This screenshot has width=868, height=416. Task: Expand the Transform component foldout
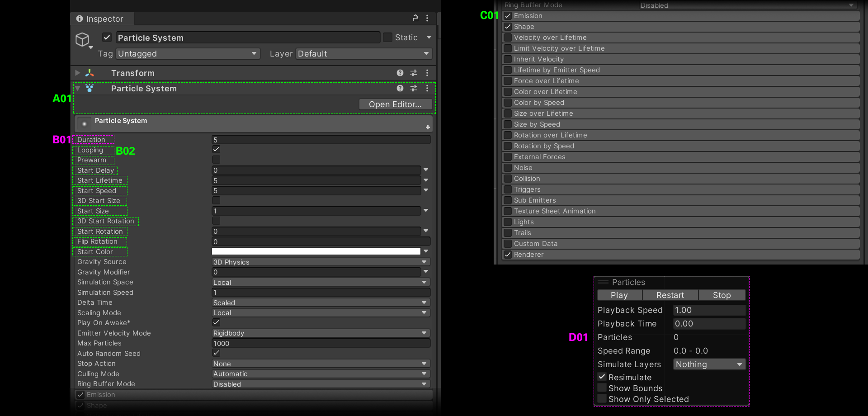[x=78, y=73]
